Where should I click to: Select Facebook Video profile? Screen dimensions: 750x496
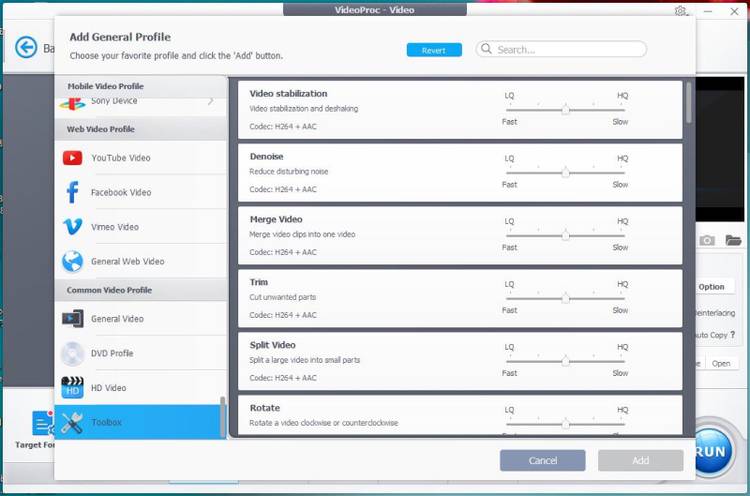pyautogui.click(x=141, y=192)
